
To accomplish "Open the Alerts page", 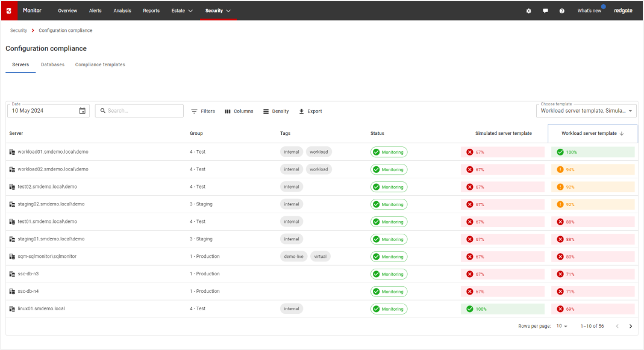I will (95, 11).
